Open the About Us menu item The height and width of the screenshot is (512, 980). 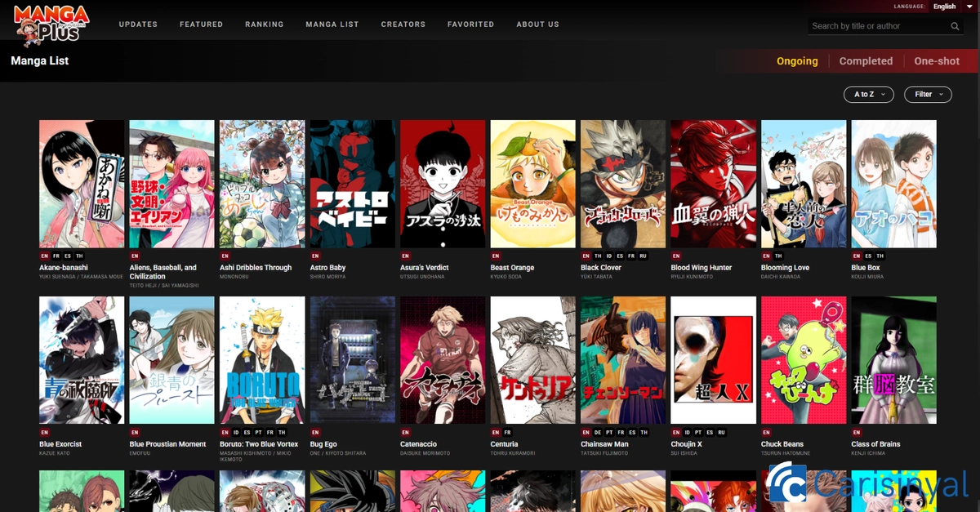coord(538,24)
